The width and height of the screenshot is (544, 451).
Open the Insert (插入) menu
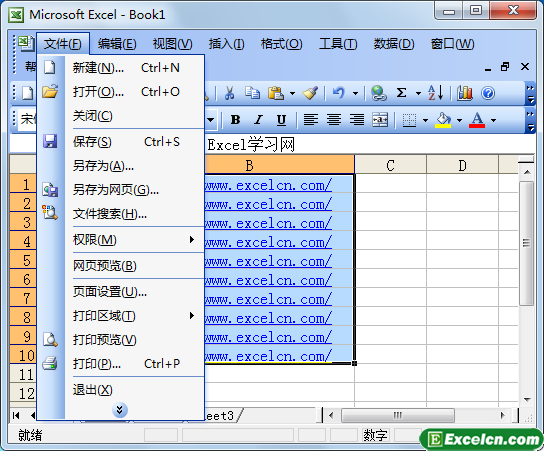(227, 44)
